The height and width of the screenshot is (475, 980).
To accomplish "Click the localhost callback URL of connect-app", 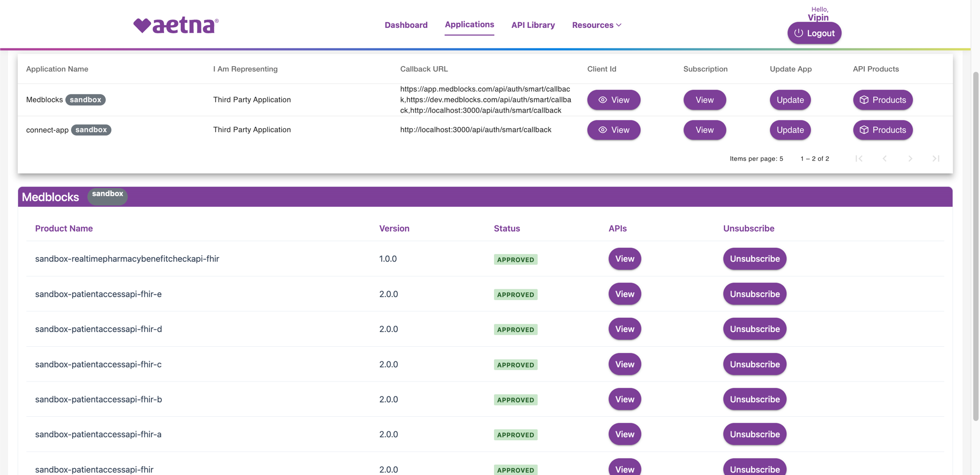I will click(475, 130).
